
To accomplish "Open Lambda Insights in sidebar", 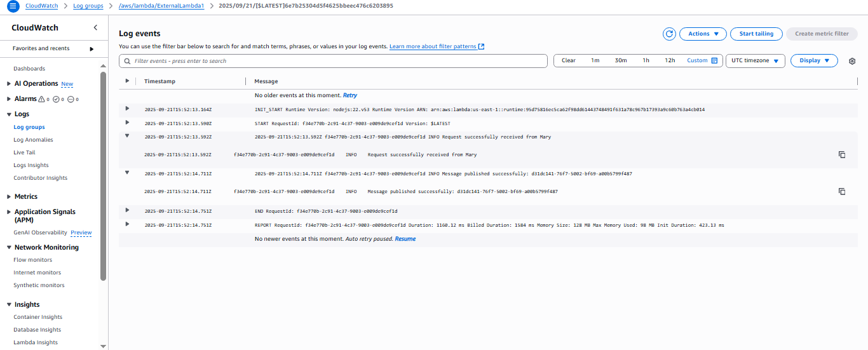I will (36, 342).
